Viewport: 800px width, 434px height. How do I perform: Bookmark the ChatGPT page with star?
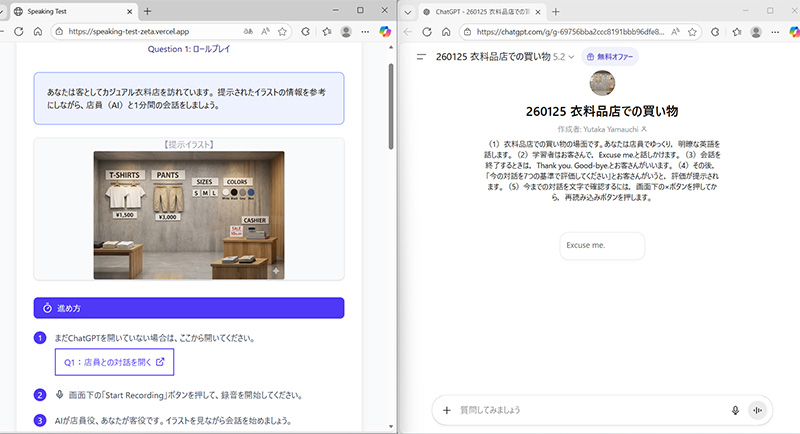point(692,32)
